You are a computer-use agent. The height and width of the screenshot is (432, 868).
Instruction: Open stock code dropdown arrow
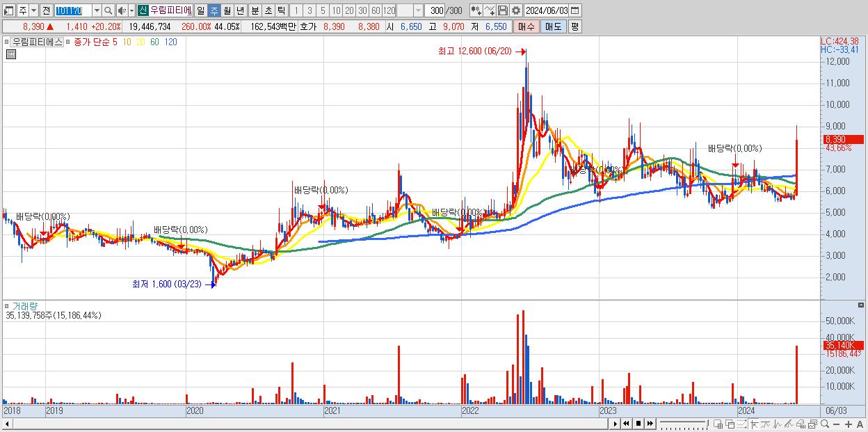point(97,10)
